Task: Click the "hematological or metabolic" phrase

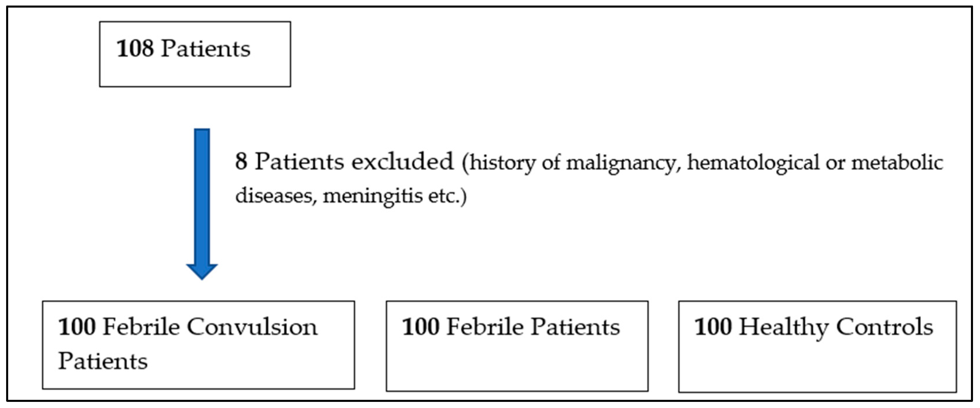Action: coord(815,162)
